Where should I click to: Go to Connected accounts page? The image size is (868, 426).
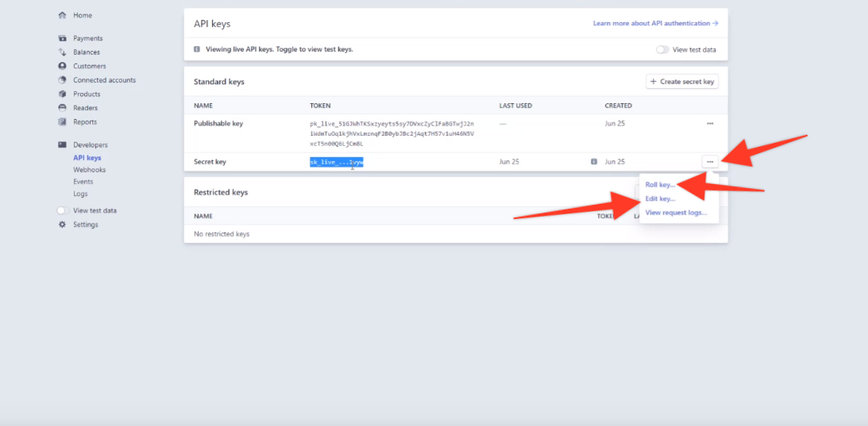tap(105, 79)
